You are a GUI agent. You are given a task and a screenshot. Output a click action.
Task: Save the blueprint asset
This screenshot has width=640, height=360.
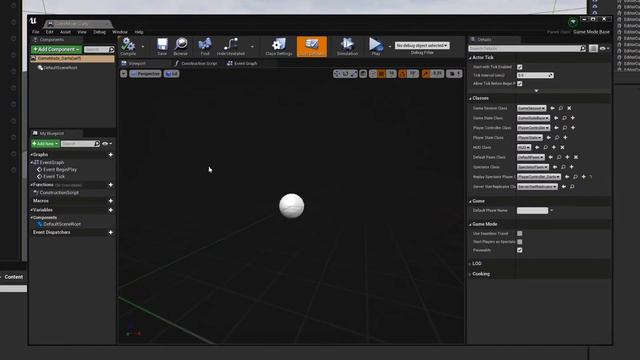pos(162,46)
